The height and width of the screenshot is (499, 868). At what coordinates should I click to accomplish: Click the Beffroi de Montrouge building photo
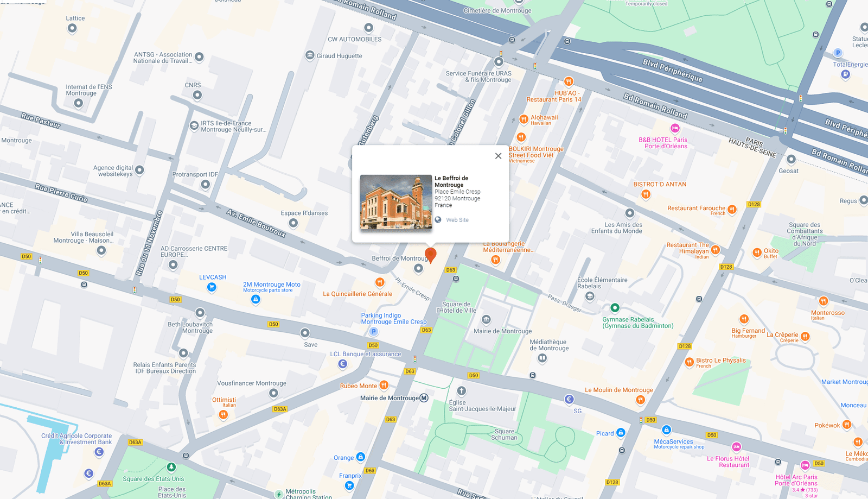click(x=396, y=202)
